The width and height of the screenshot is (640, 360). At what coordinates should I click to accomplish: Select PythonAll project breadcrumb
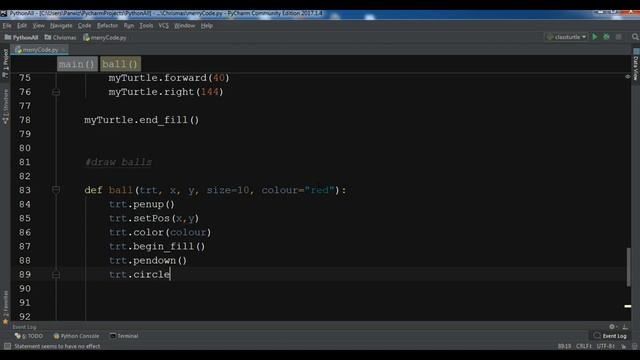pyautogui.click(x=22, y=38)
